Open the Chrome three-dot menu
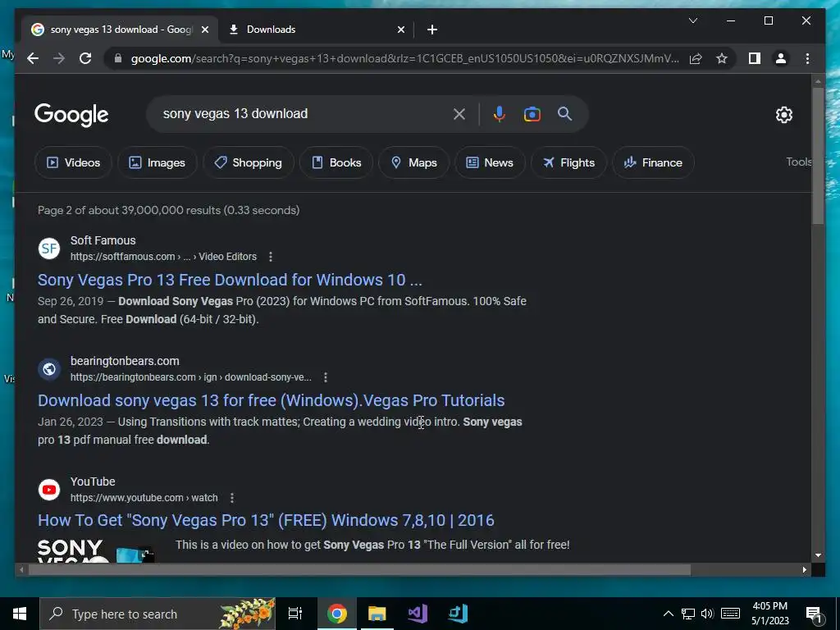The image size is (840, 630). point(807,58)
